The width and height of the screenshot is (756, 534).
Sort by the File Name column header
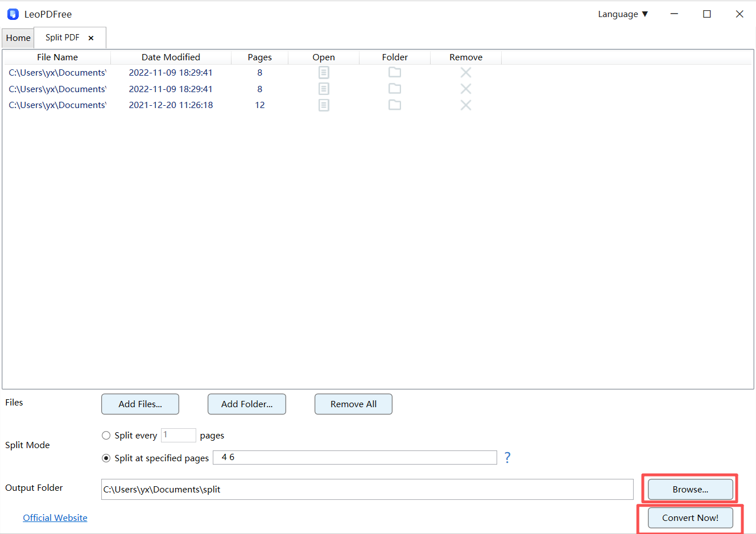pos(57,57)
